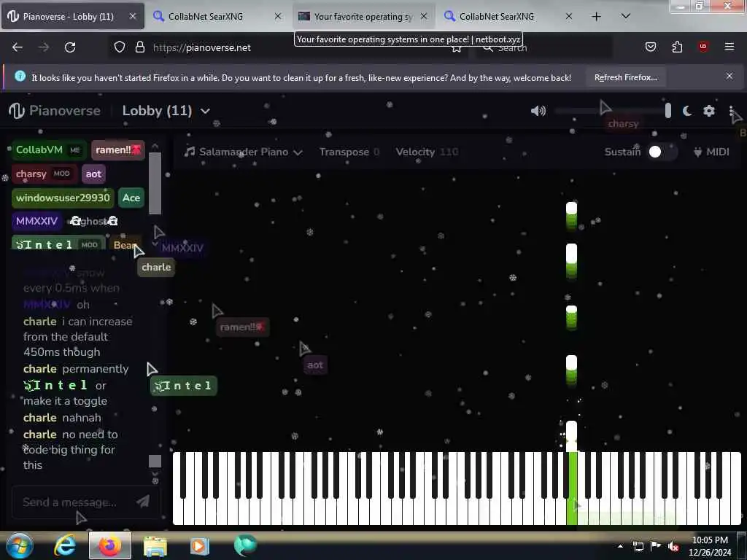Expand the Lobby (11) room dropdown

tap(166, 111)
